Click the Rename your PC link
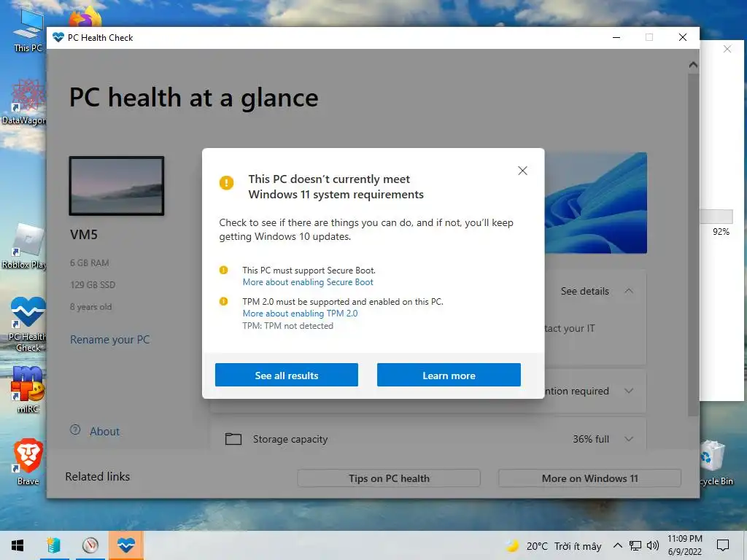This screenshot has width=747, height=560. [x=109, y=340]
